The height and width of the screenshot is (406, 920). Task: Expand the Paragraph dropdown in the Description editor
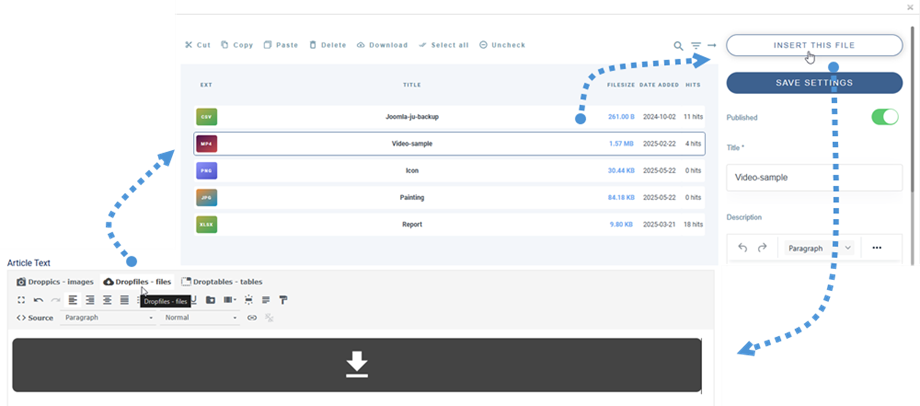pyautogui.click(x=848, y=247)
